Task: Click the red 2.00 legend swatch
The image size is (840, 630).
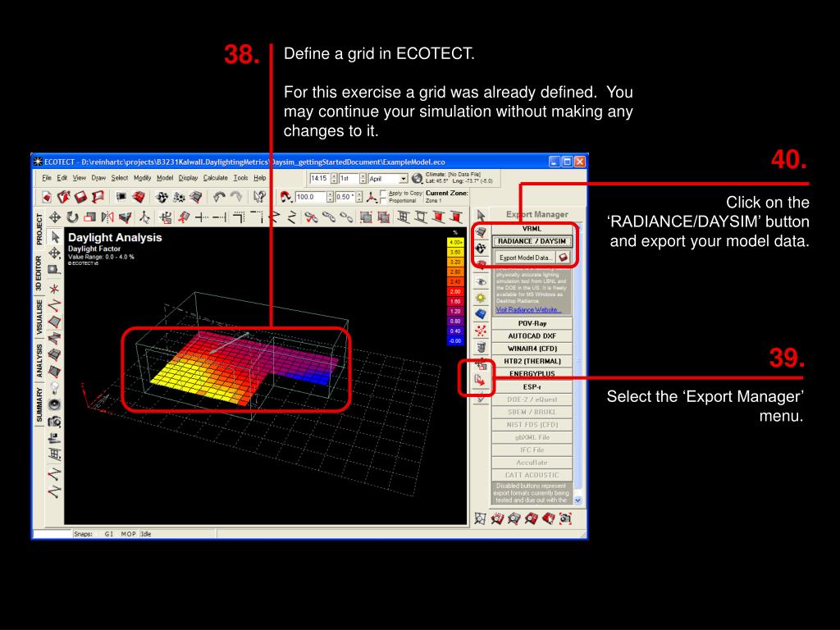Action: (x=454, y=291)
